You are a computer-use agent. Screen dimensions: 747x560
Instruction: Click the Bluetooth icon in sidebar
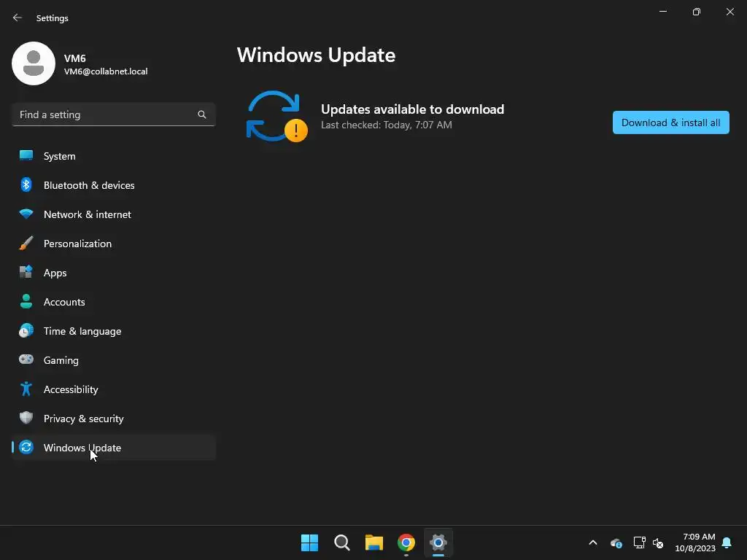point(26,184)
